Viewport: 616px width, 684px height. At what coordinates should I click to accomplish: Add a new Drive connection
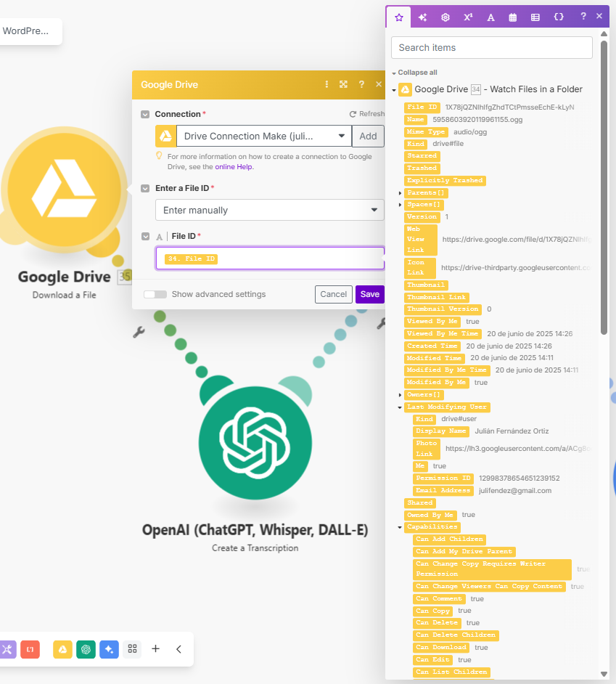368,136
